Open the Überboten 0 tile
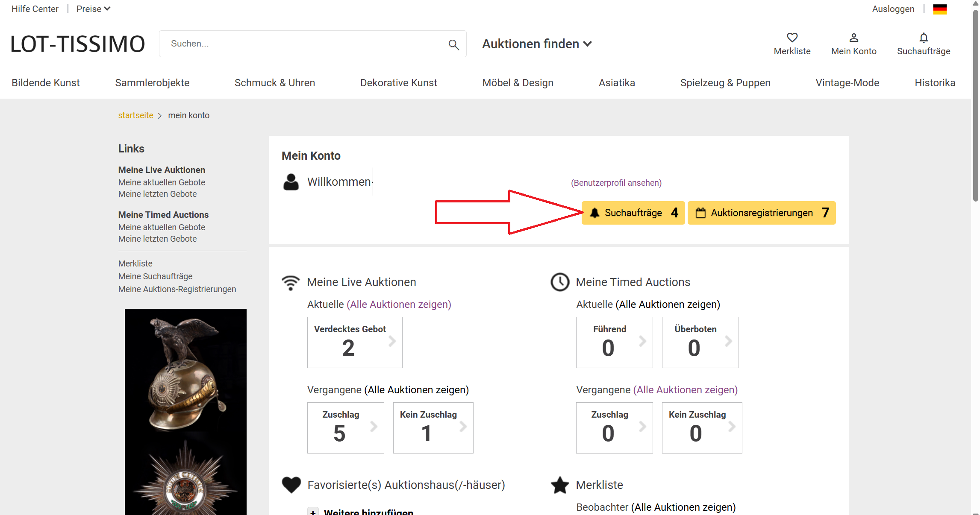The width and height of the screenshot is (980, 515). (700, 342)
